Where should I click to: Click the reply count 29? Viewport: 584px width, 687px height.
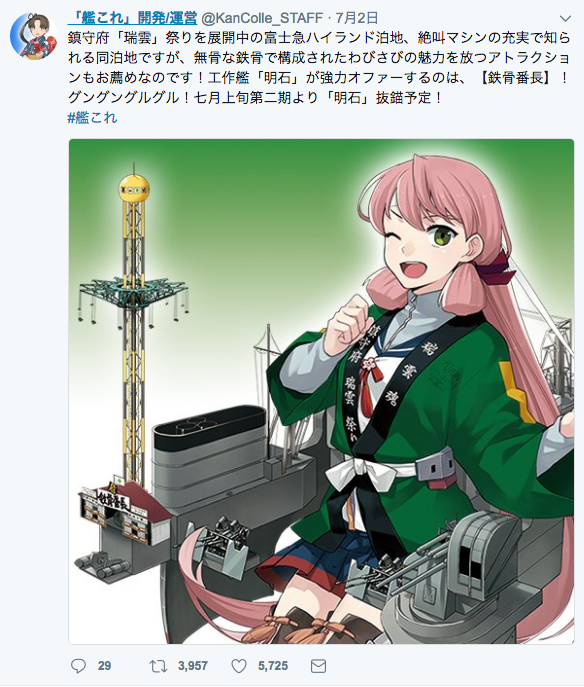(x=104, y=666)
